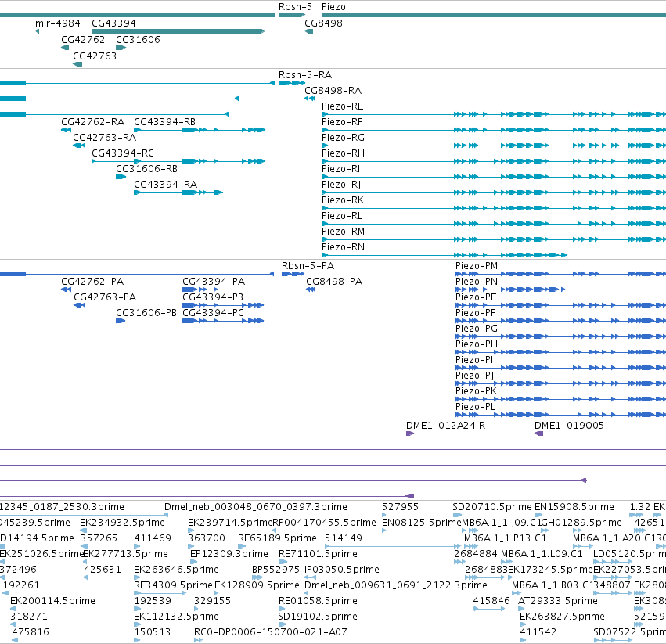This screenshot has height=644, width=666.
Task: Select transcript Piezo-RL
Action: pos(342,216)
